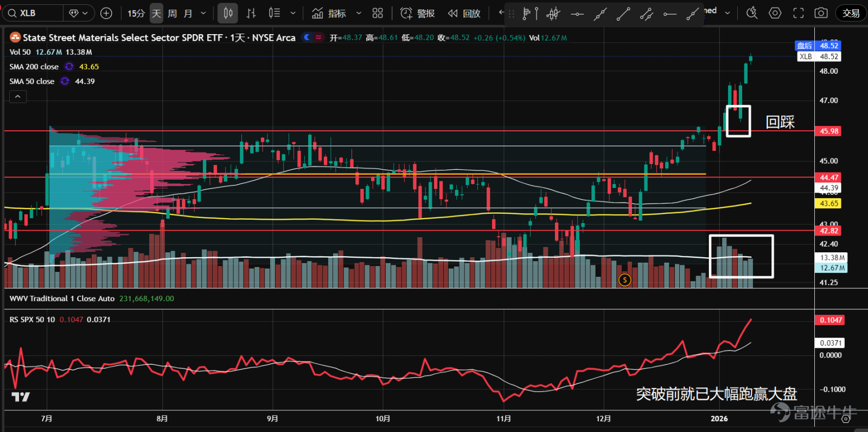Collapse the indicator legend chevron
Viewport: 868px width, 432px height.
pyautogui.click(x=18, y=97)
